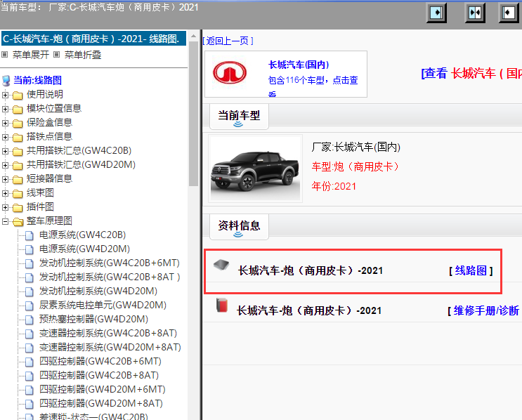Click the folder icon of 搭铁点信息

18,137
